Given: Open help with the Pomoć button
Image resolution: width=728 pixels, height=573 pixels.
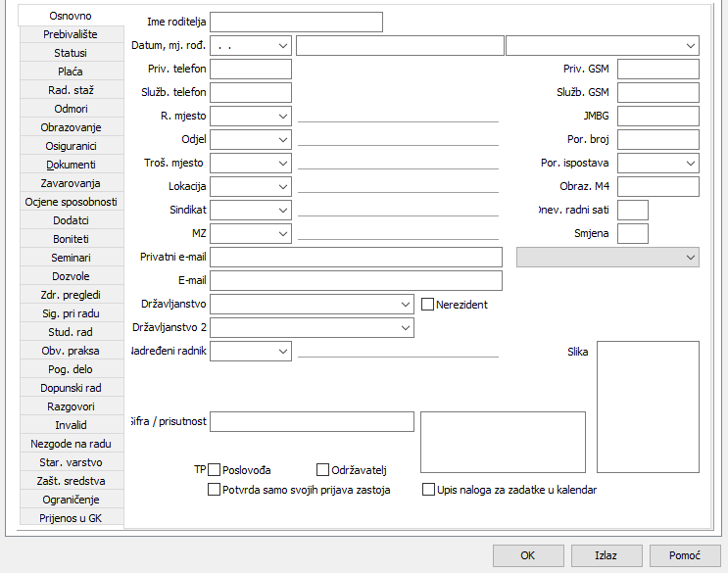Looking at the screenshot, I should pos(685,555).
